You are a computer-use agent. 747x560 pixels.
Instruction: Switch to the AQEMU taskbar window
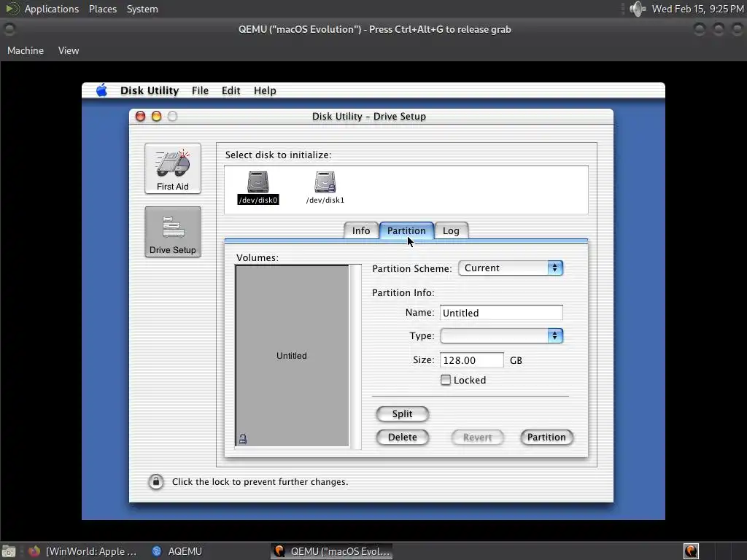coord(177,551)
